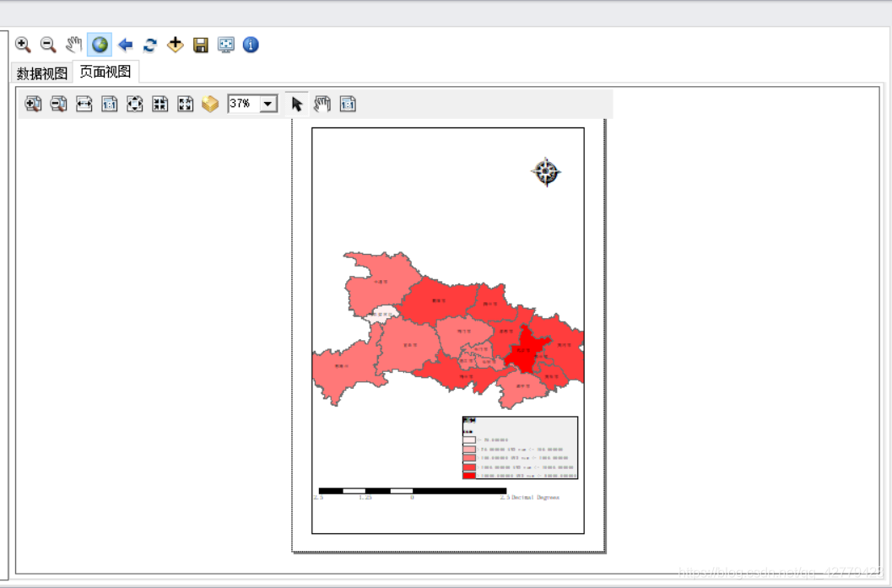The image size is (892, 588).
Task: Click the monitor full-screen view icon
Action: [x=226, y=45]
